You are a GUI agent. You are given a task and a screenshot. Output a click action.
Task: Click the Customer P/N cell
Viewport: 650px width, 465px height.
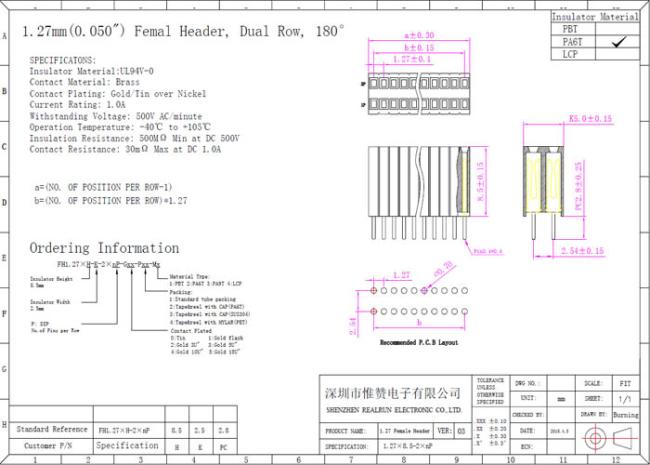point(50,446)
